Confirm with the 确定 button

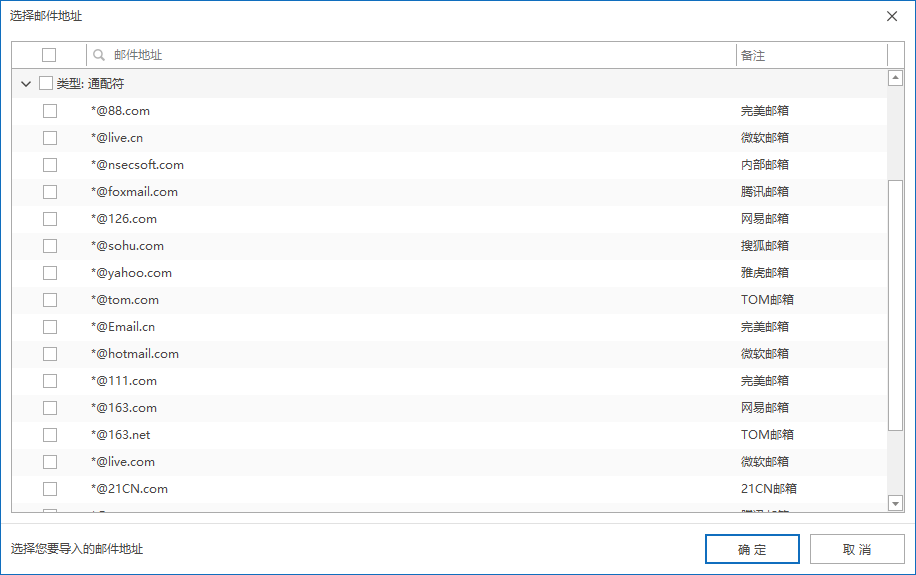click(x=752, y=549)
